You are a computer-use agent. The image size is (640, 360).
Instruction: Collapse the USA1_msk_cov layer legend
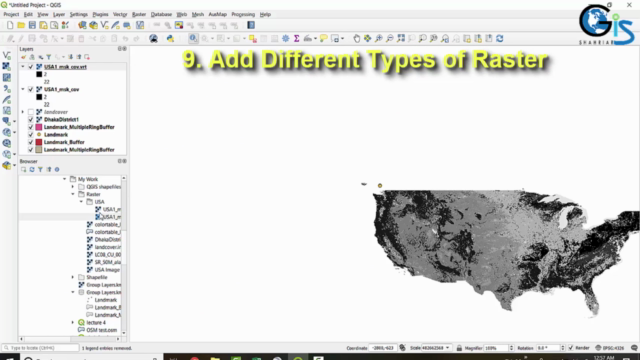pyautogui.click(x=23, y=89)
